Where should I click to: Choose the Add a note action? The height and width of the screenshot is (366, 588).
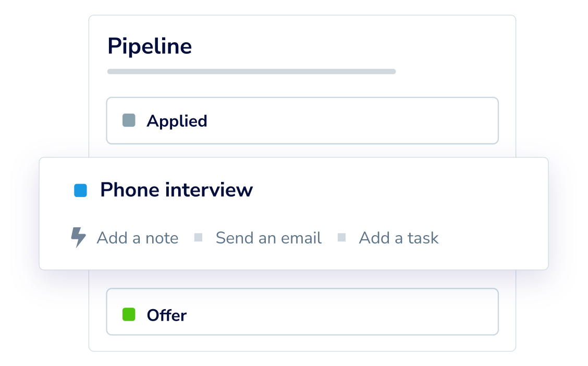pos(138,238)
